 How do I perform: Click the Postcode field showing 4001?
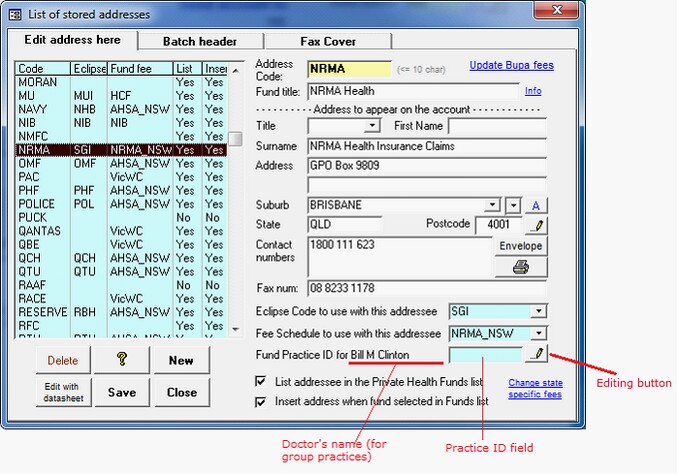(x=499, y=224)
